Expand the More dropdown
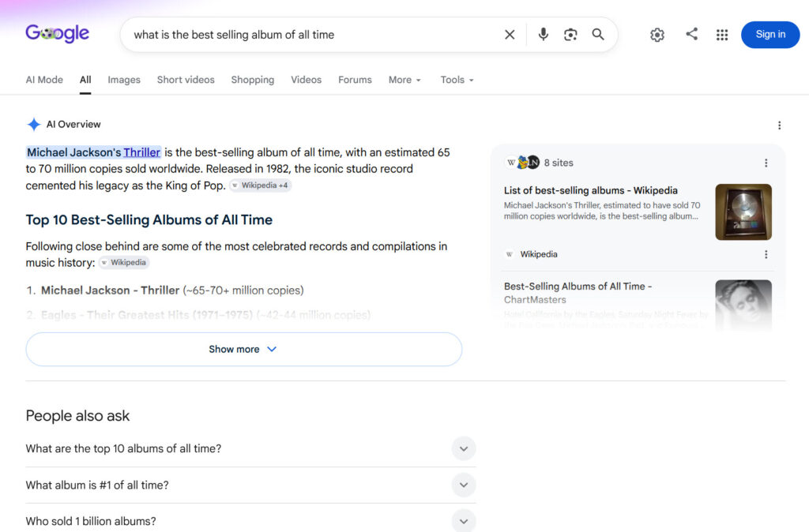 coord(404,80)
